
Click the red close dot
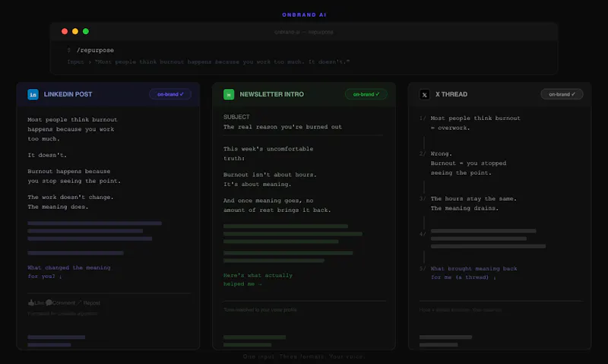tap(65, 31)
